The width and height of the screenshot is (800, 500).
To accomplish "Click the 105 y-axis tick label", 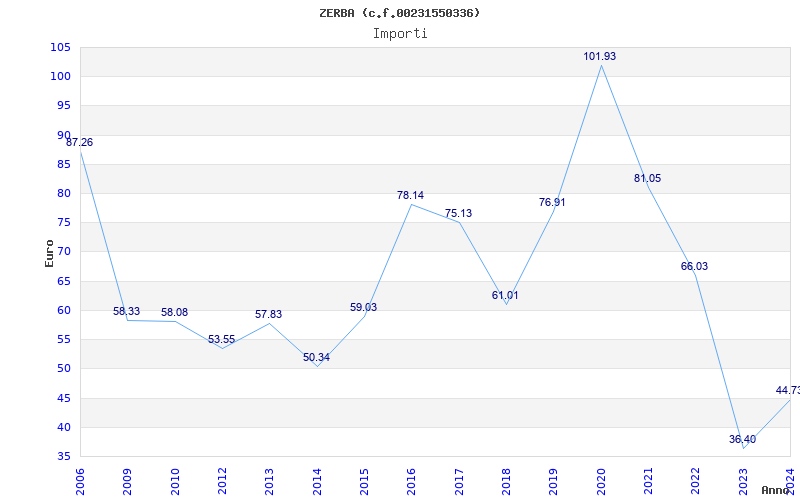I will tap(60, 47).
